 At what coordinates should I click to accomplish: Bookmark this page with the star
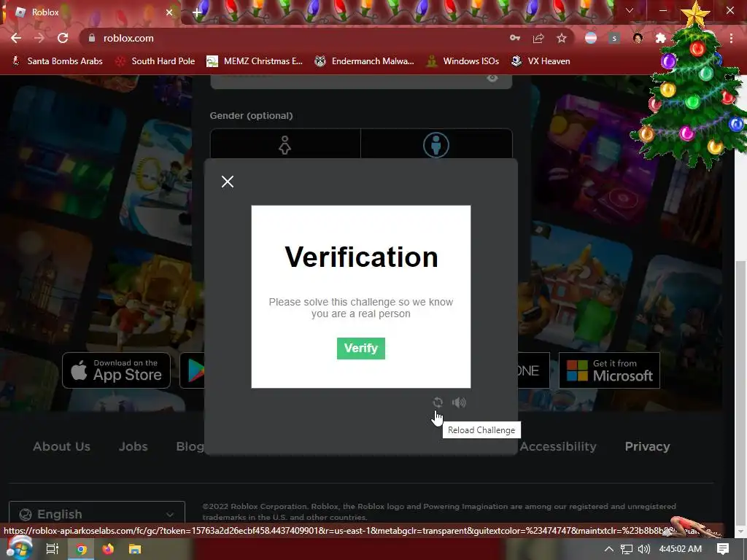(x=562, y=38)
